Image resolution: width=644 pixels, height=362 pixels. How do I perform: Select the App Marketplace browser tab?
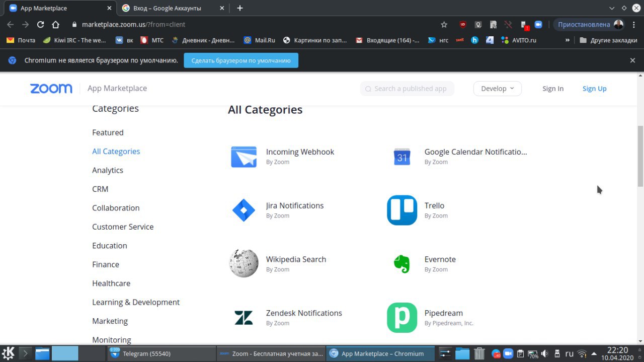click(x=59, y=8)
